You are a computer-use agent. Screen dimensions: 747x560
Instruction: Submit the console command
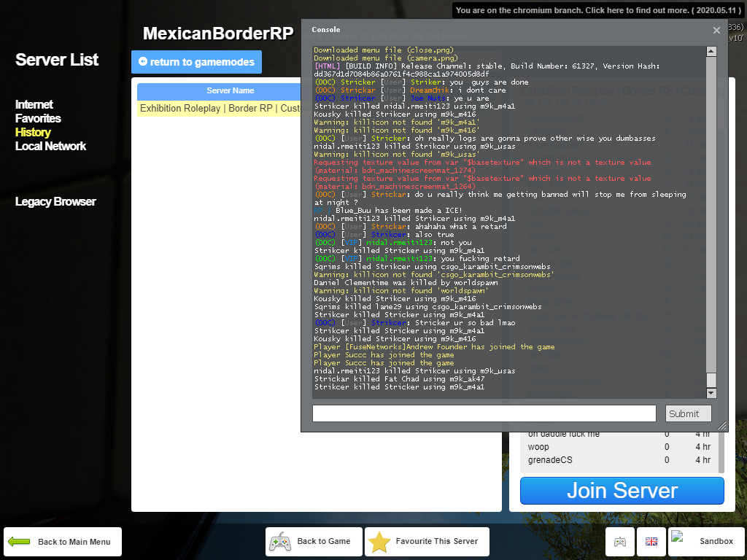689,413
